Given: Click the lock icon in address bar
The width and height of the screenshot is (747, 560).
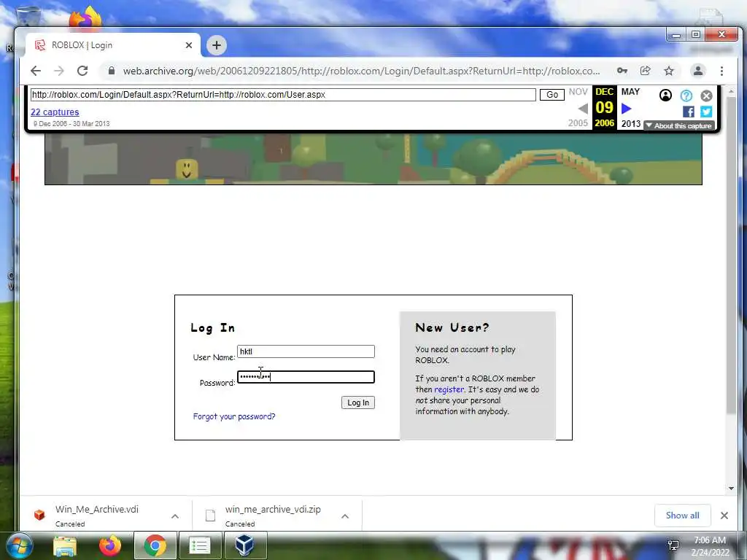Looking at the screenshot, I should coord(112,71).
